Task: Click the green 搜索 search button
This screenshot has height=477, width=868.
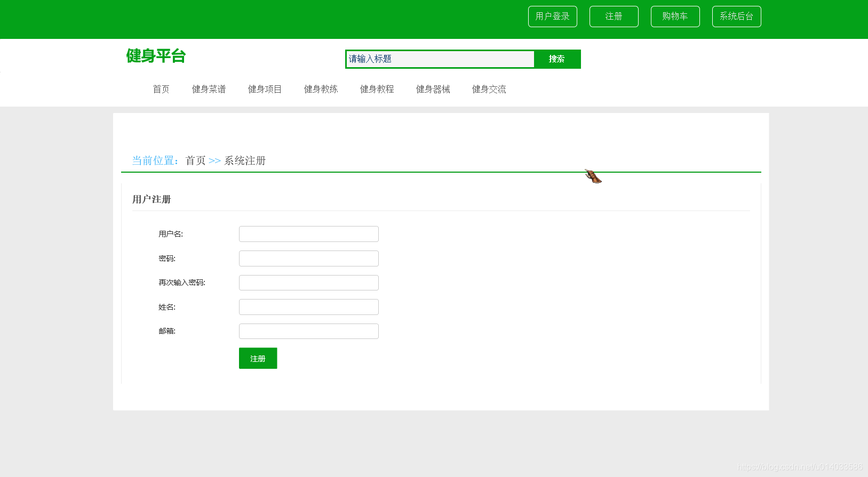Action: tap(556, 59)
